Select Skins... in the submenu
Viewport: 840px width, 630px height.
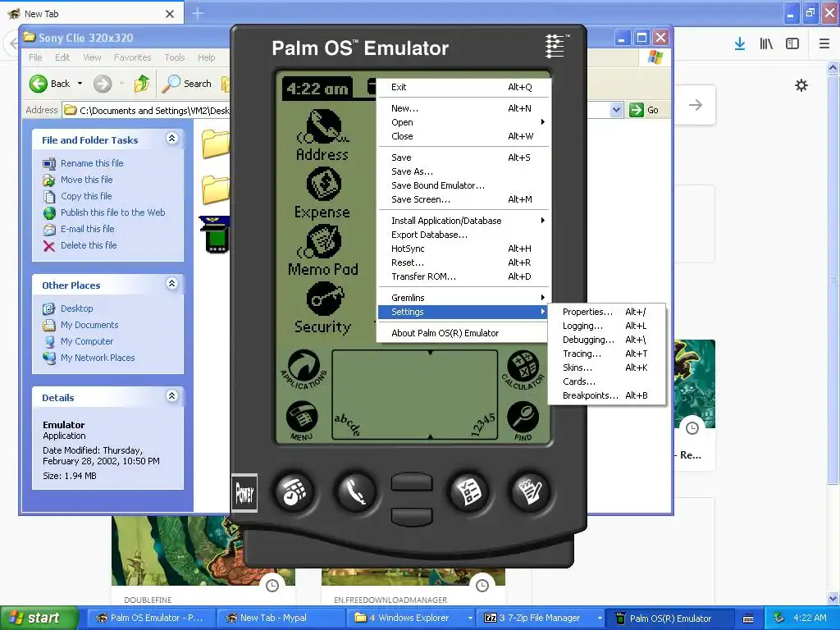[x=606, y=367]
